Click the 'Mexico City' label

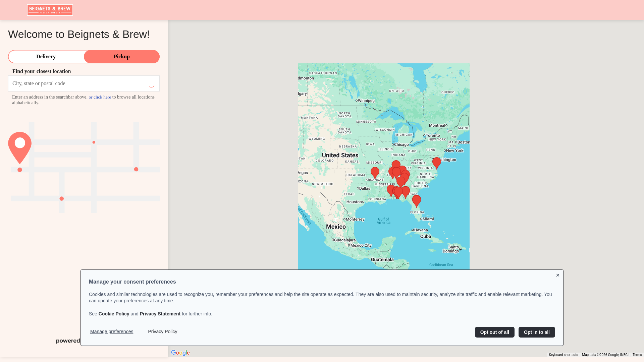361,245
